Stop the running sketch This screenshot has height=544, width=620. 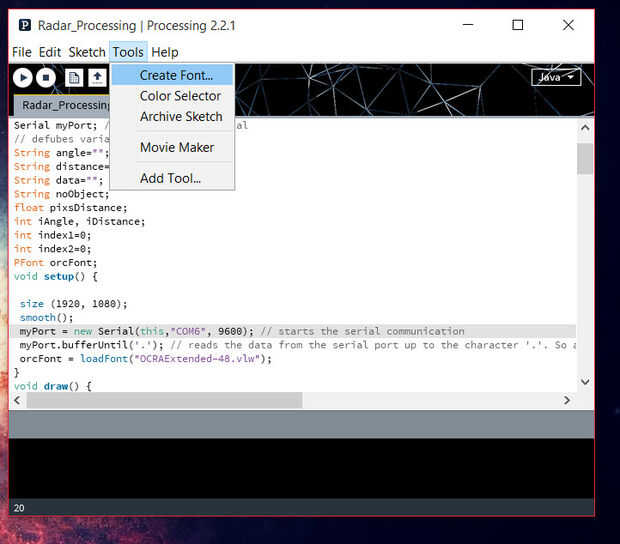click(x=46, y=77)
